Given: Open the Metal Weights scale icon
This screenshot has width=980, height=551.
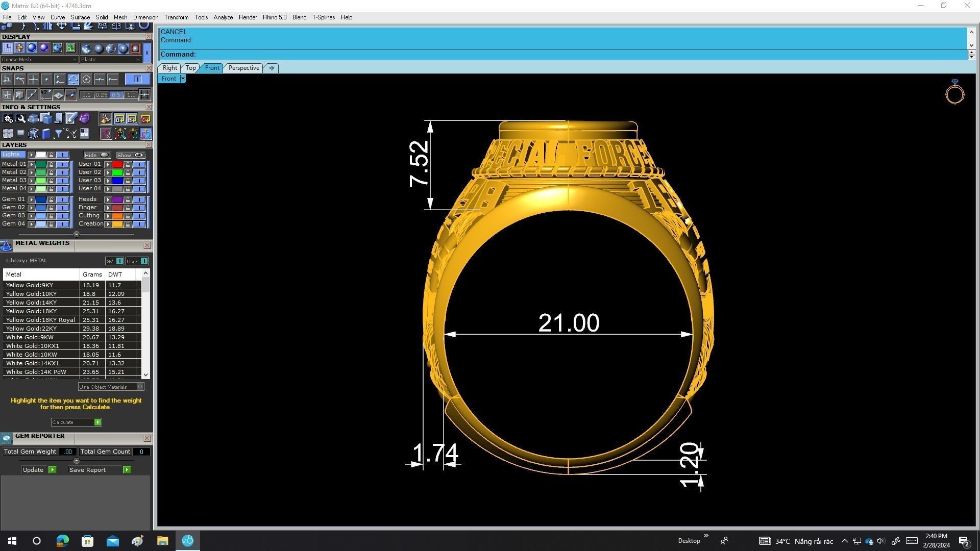Looking at the screenshot, I should [x=6, y=246].
